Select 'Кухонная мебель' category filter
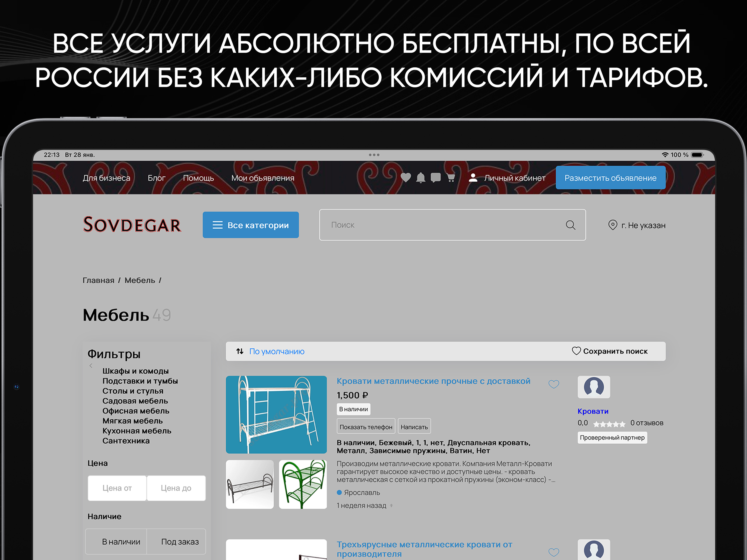Image resolution: width=747 pixels, height=560 pixels. click(137, 431)
